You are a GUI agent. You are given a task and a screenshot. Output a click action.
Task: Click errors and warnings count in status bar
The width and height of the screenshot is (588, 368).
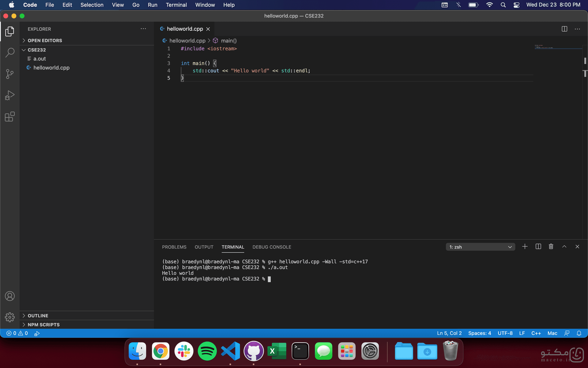17,333
